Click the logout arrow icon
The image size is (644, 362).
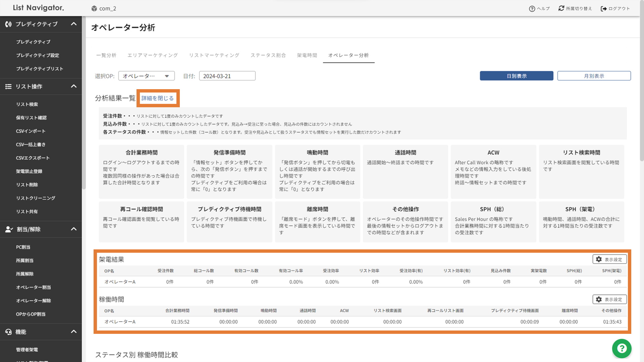pyautogui.click(x=603, y=9)
